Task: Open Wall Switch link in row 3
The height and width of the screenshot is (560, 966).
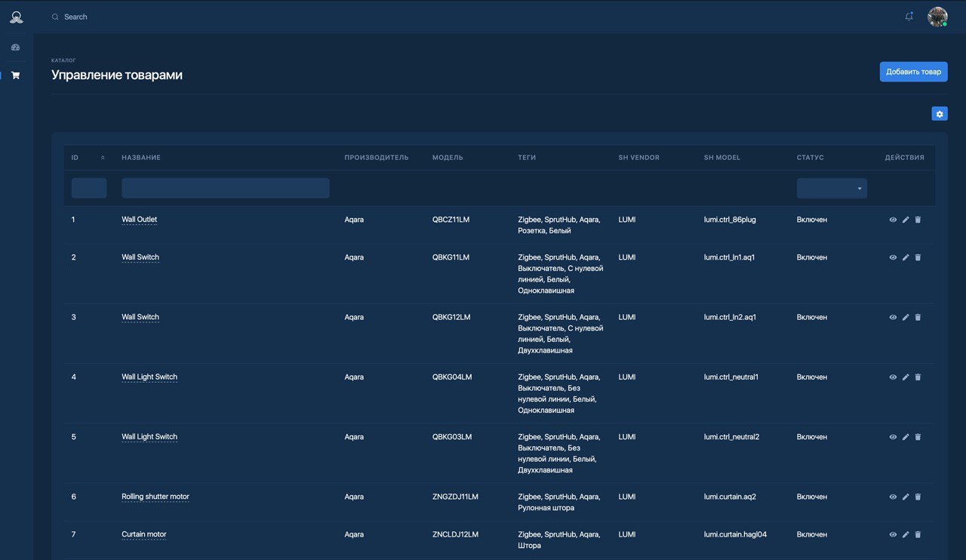Action: point(140,317)
